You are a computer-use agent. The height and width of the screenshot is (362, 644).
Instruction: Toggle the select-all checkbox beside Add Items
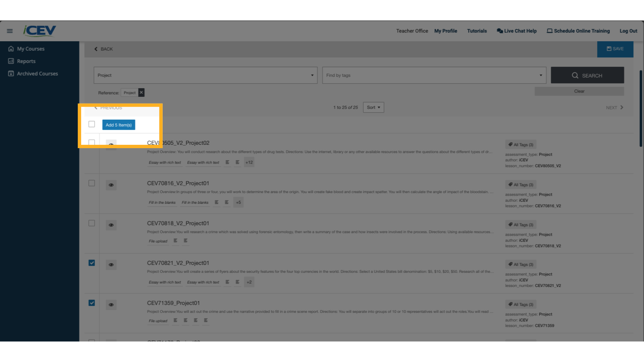coord(92,124)
